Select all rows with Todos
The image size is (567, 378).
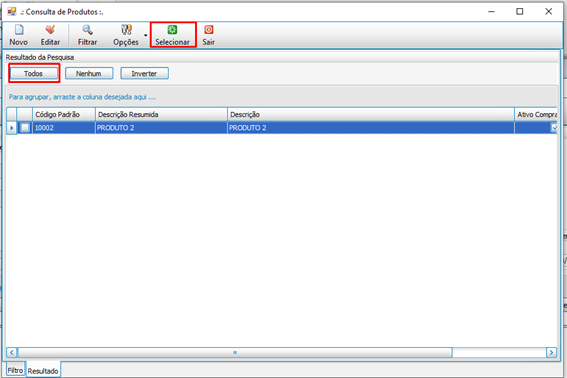[x=34, y=73]
